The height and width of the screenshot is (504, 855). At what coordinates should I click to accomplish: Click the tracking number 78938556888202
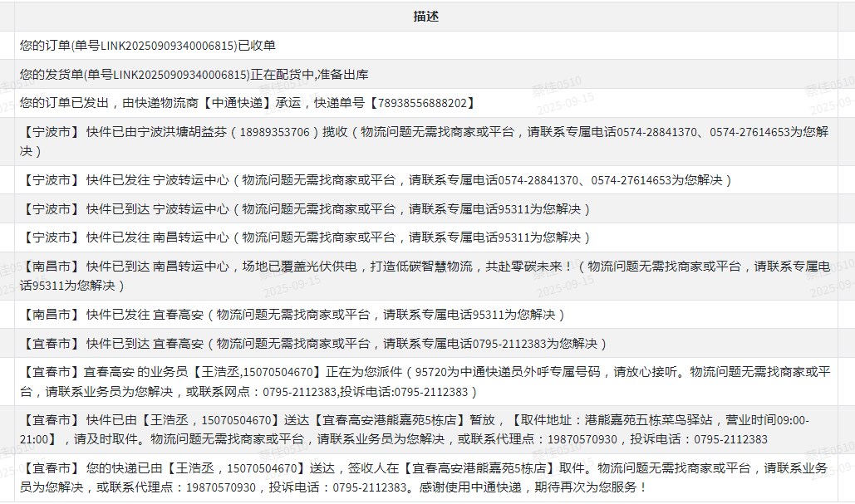[425, 103]
